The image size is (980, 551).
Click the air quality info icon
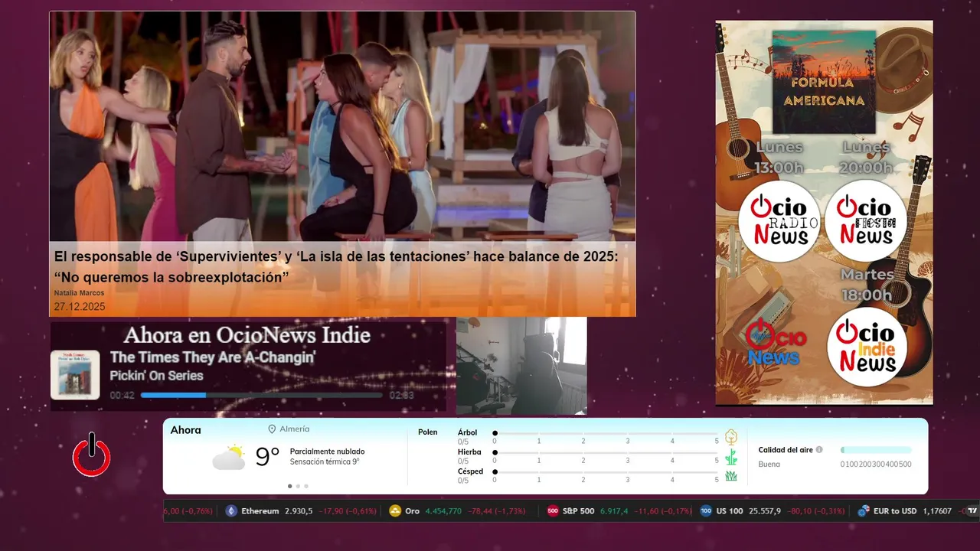[x=819, y=450]
